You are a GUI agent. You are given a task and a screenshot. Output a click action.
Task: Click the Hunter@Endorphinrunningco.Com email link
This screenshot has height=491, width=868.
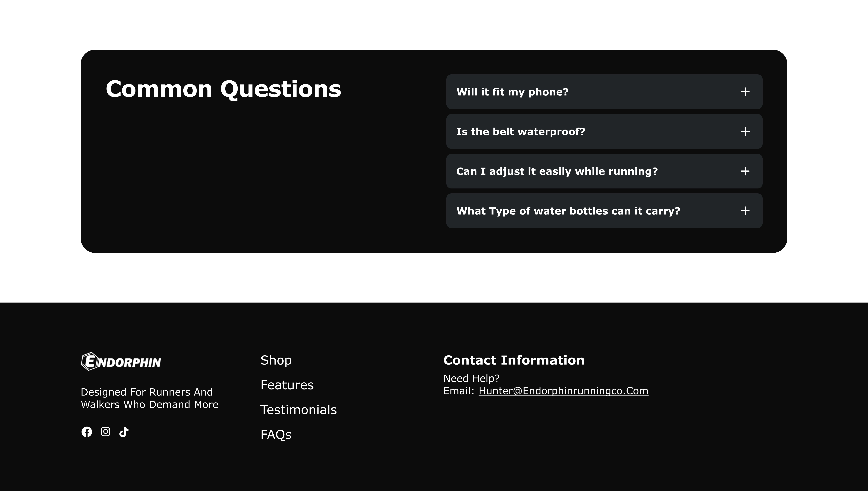563,391
